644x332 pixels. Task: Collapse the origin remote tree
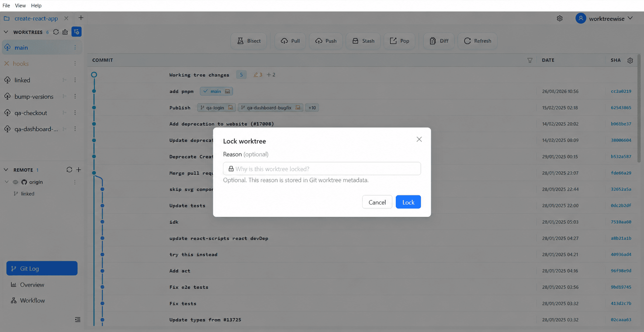tap(7, 182)
